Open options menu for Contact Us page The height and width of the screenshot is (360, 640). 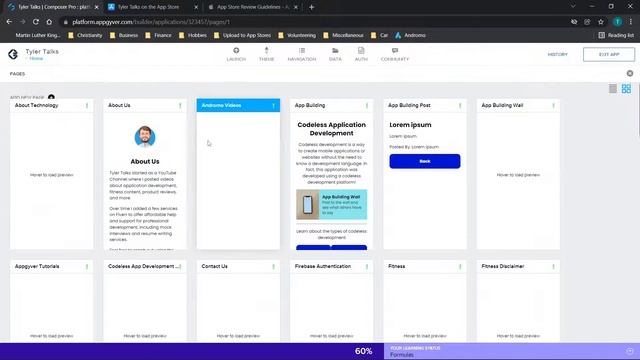tap(273, 267)
